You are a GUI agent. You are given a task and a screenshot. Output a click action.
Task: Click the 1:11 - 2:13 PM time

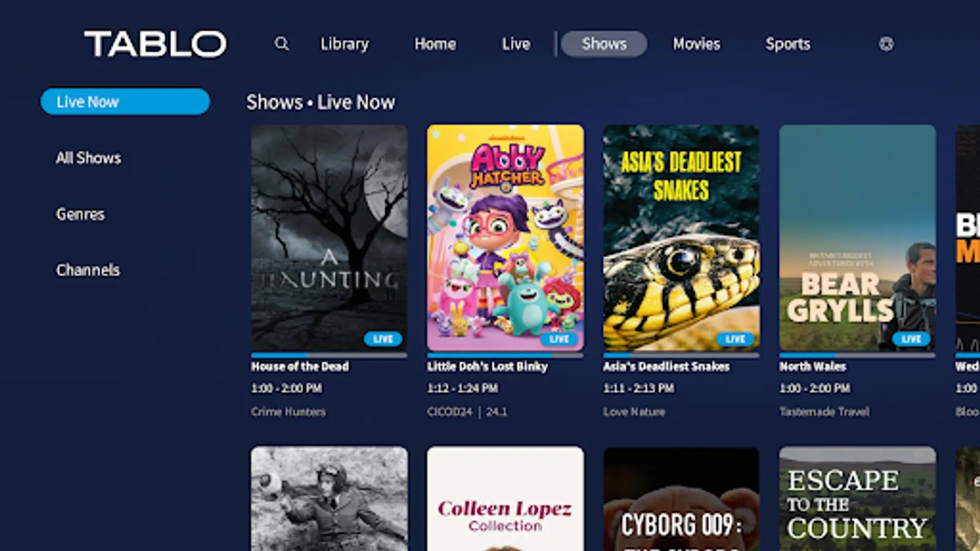click(x=639, y=388)
